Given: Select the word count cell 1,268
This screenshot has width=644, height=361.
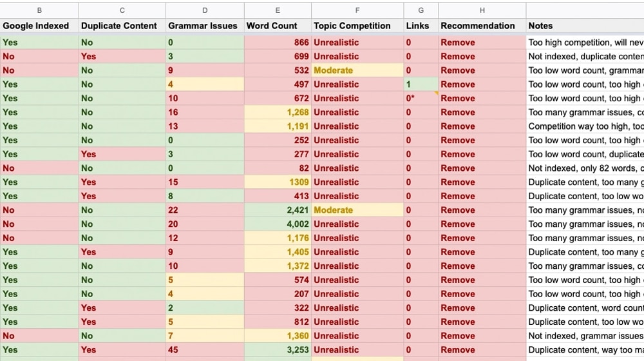Looking at the screenshot, I should (278, 112).
